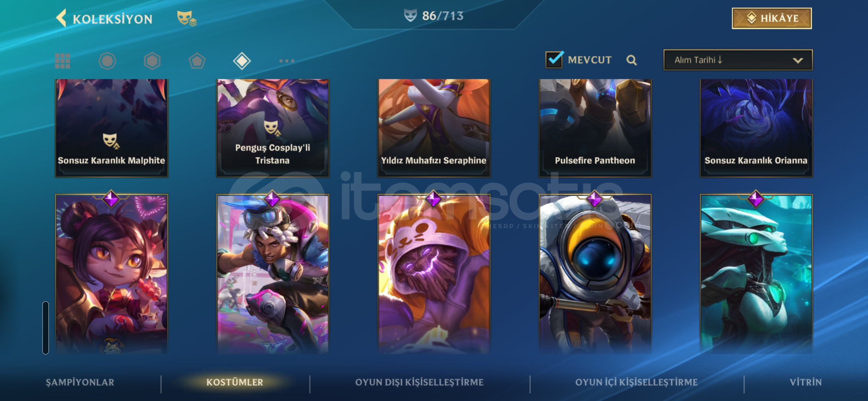
Task: Switch to the Şampiyonlar tab
Action: tap(80, 382)
